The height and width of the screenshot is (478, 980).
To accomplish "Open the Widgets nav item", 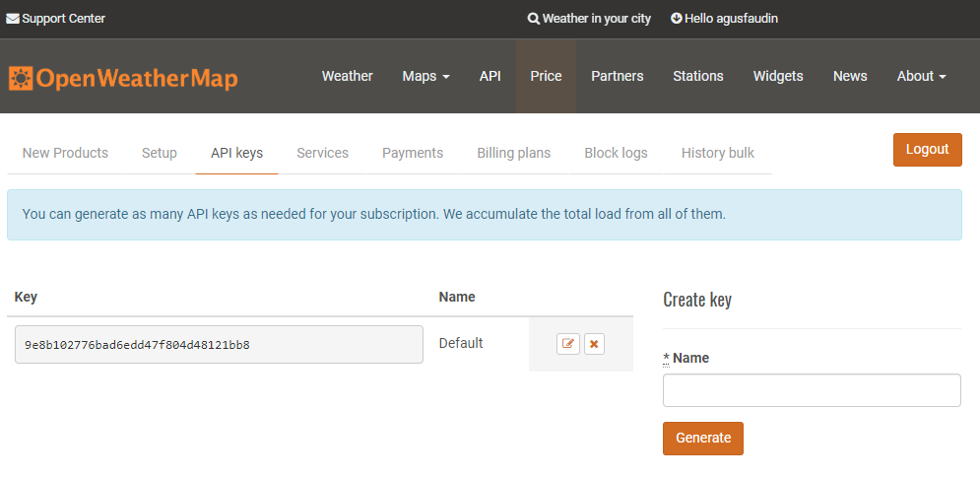I will point(778,76).
